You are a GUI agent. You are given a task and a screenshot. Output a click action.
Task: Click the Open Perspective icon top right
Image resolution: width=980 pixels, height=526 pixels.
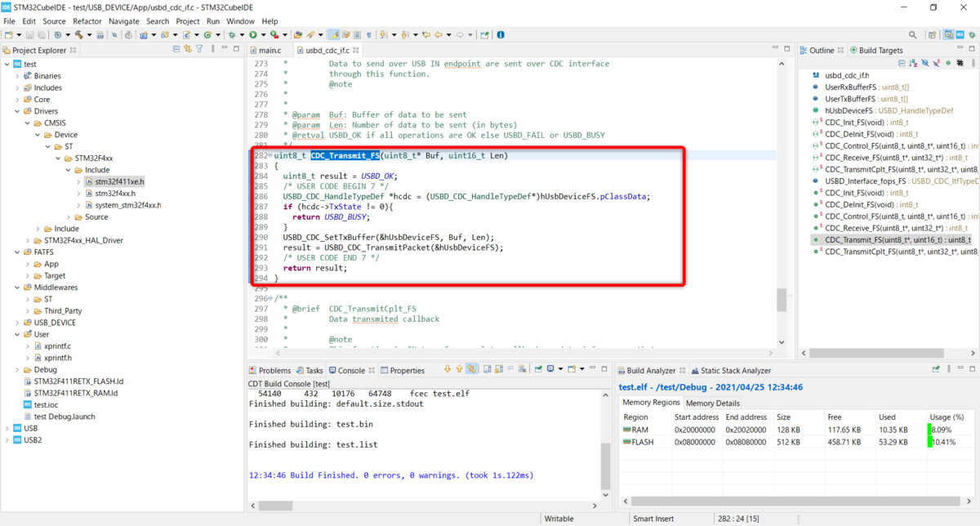[933, 35]
